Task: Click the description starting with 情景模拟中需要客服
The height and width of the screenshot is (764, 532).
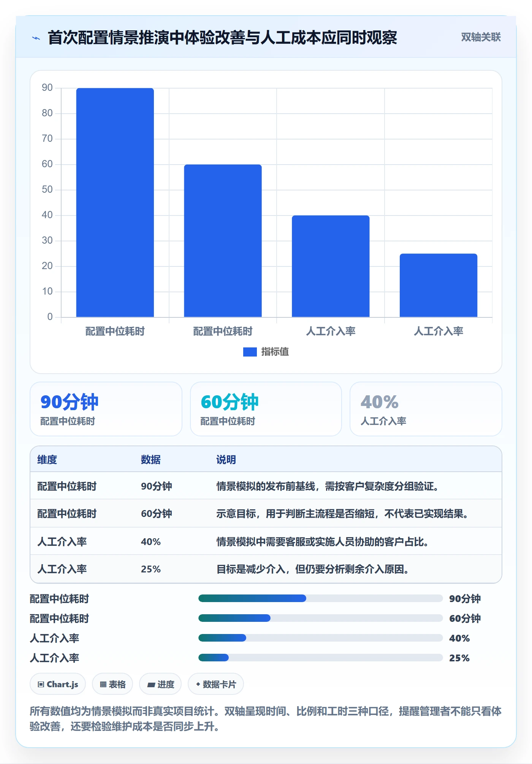Action: tap(323, 542)
